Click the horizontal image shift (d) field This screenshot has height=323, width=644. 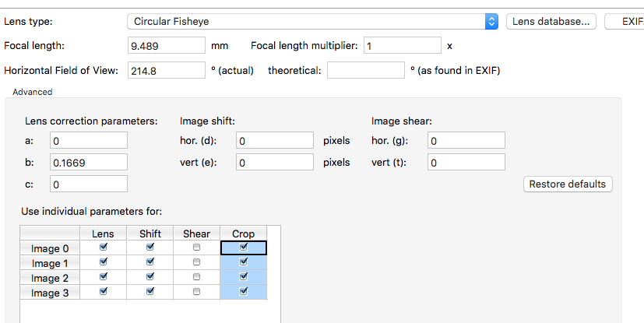(275, 140)
